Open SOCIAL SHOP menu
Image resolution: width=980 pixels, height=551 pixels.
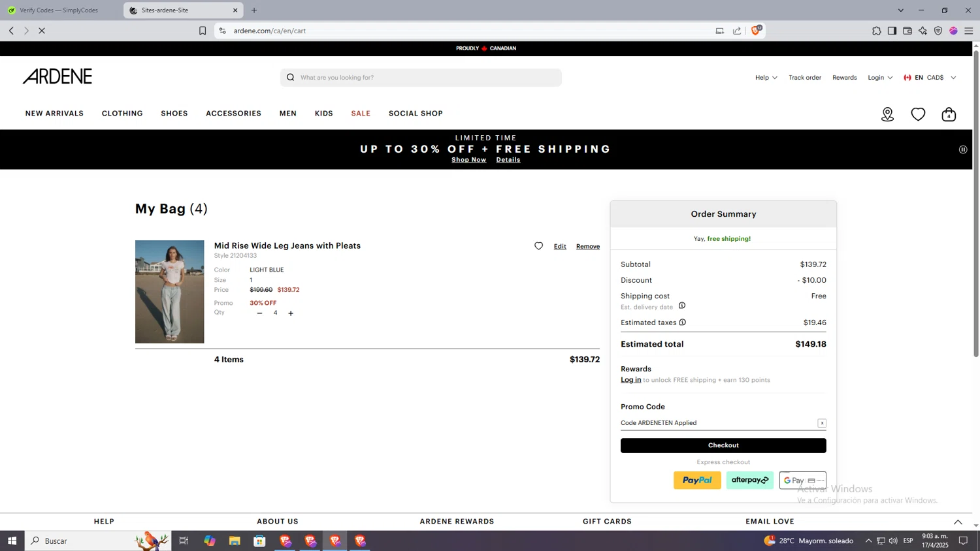coord(416,114)
